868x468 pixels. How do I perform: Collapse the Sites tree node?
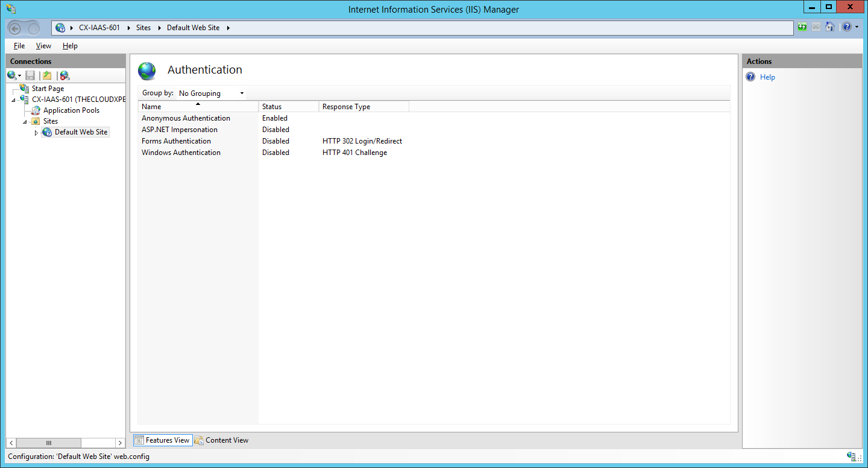pyautogui.click(x=25, y=122)
